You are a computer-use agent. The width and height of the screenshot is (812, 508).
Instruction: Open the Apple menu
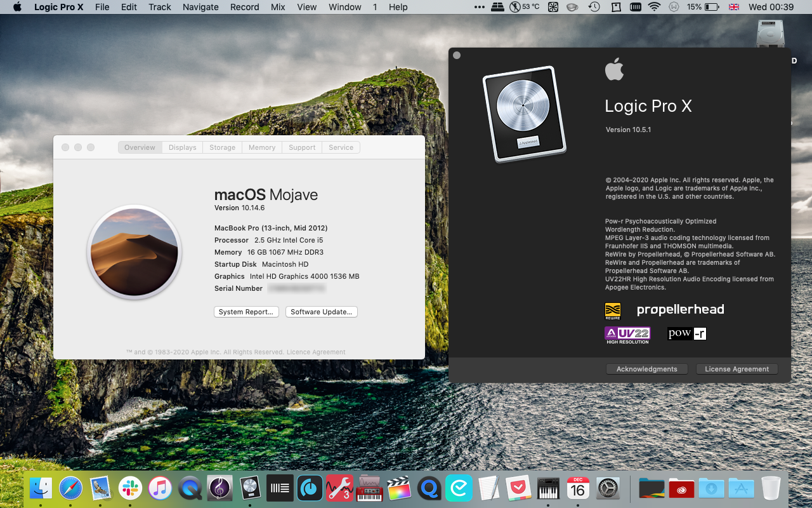click(17, 7)
